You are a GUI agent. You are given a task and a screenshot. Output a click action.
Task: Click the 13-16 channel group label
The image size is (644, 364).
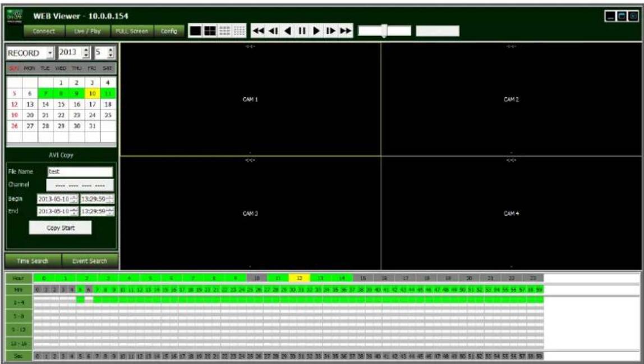[19, 343]
